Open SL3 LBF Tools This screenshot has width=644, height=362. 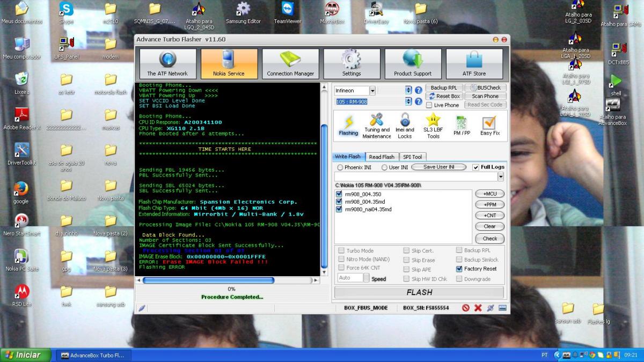click(433, 126)
